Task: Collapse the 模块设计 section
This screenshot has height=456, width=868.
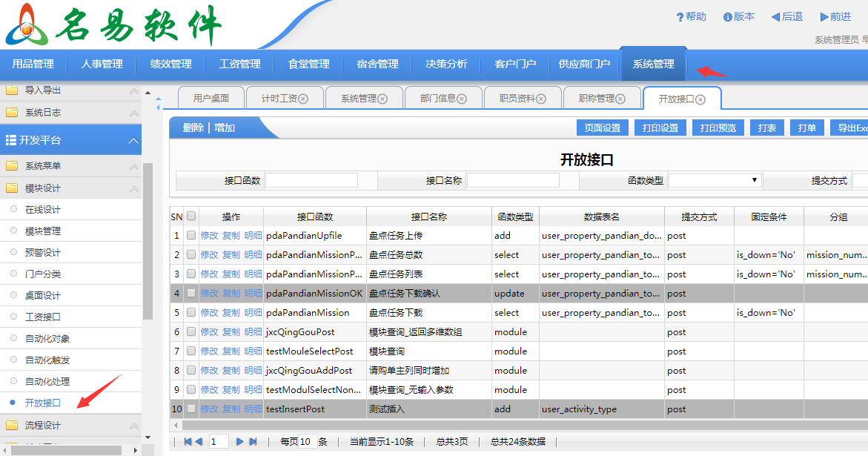Action: tap(133, 188)
